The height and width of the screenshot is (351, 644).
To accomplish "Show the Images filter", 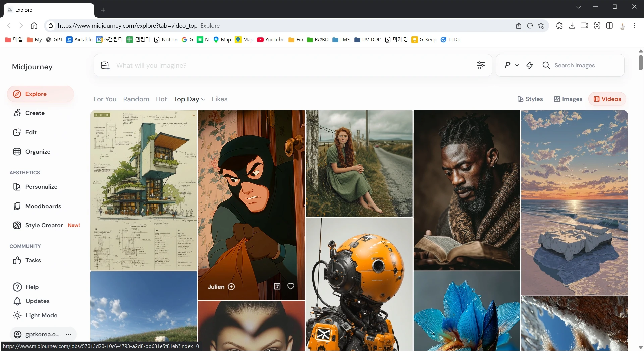I will [568, 99].
